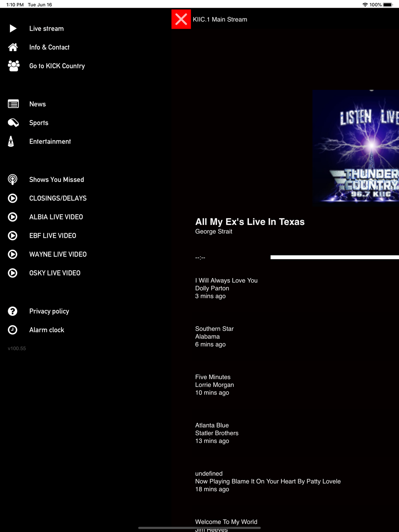Open OSKY LIVE VIDEO link
The image size is (399, 532).
coord(55,273)
